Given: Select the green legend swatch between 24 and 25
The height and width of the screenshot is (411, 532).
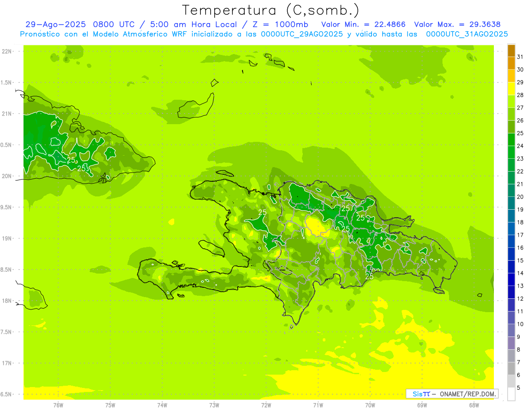Looking at the screenshot, I should [511, 139].
